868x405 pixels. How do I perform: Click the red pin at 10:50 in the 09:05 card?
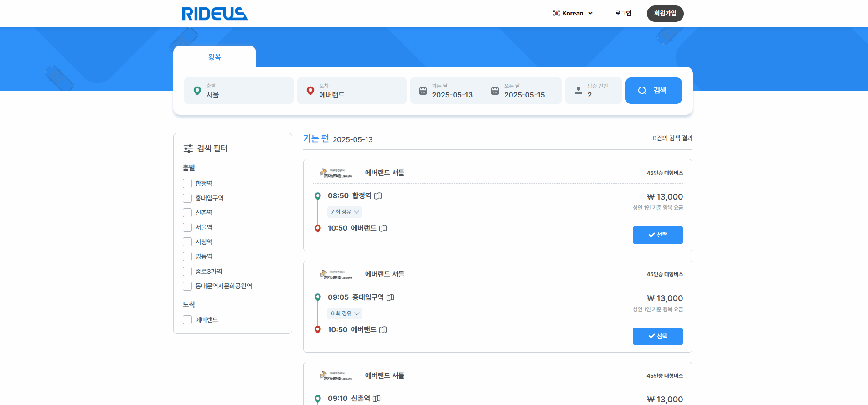318,330
